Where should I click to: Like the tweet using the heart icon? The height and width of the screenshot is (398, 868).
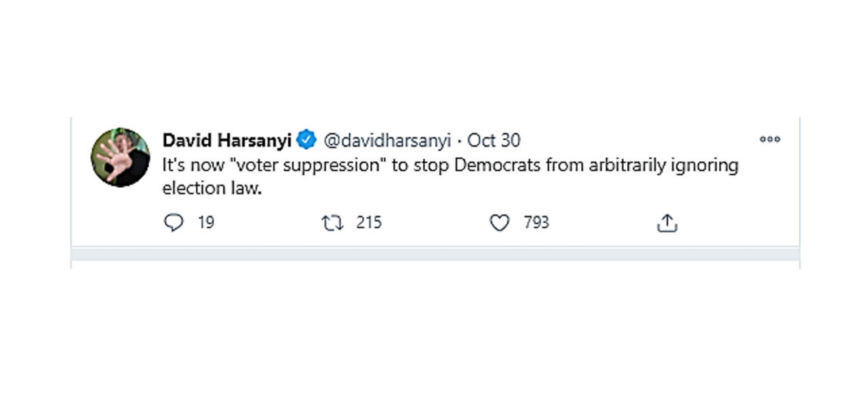[x=500, y=223]
